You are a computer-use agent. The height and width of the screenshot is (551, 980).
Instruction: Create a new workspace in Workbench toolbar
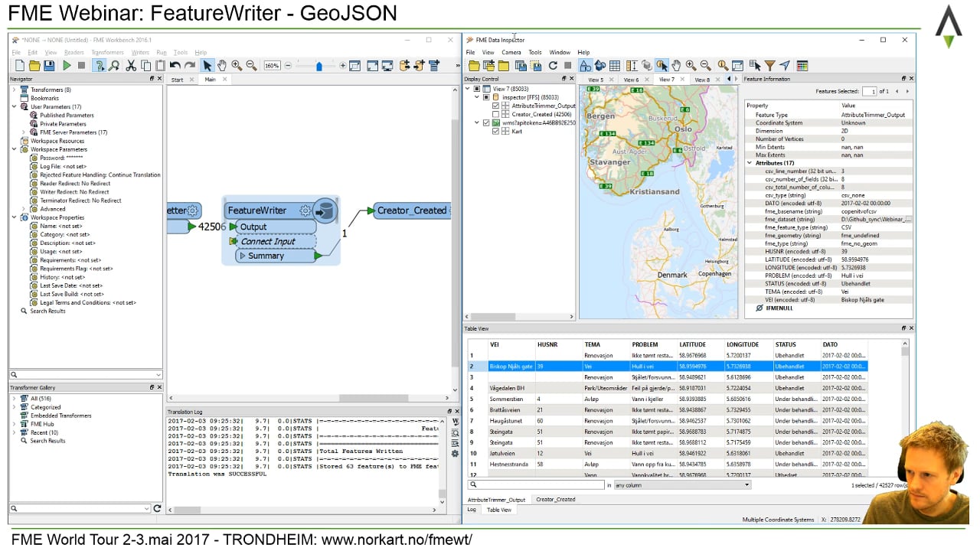(20, 66)
